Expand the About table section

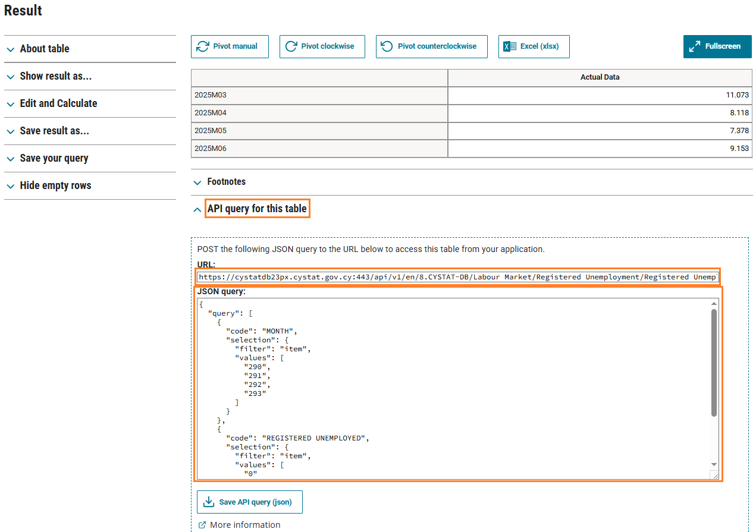(x=45, y=49)
